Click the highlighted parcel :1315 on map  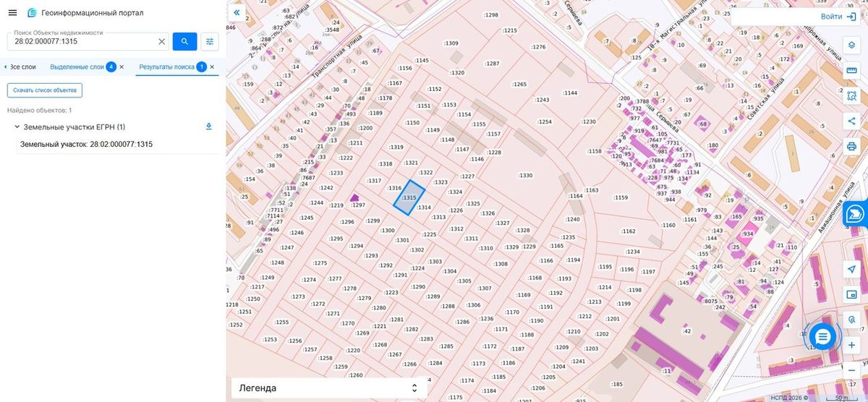tap(409, 197)
